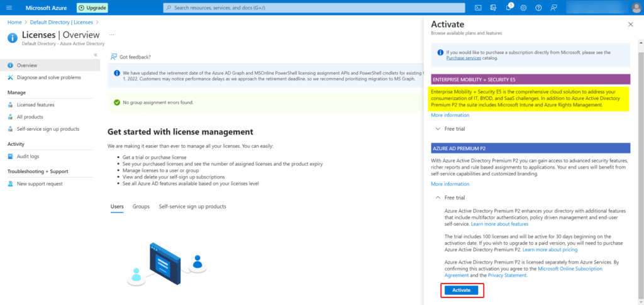Click the Activate button

pyautogui.click(x=462, y=291)
